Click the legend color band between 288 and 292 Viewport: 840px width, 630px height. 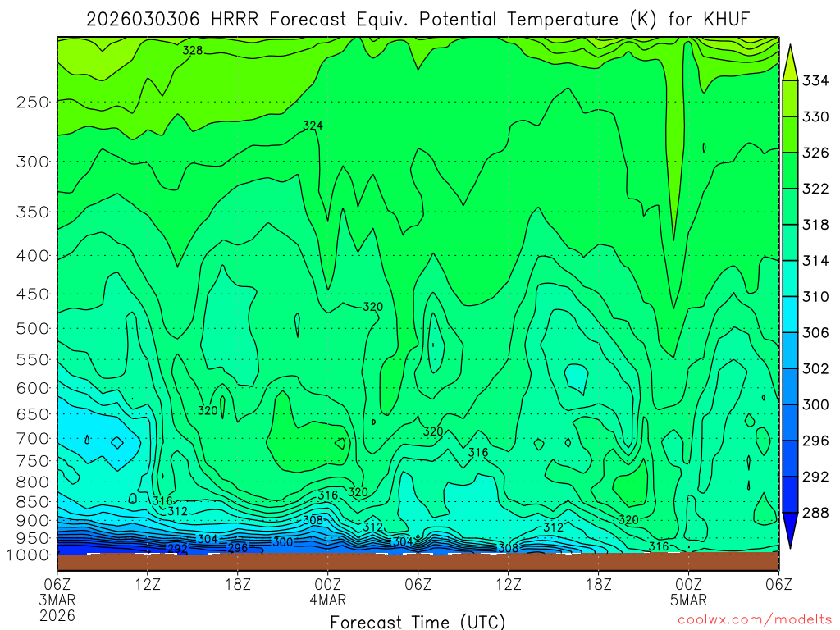790,495
